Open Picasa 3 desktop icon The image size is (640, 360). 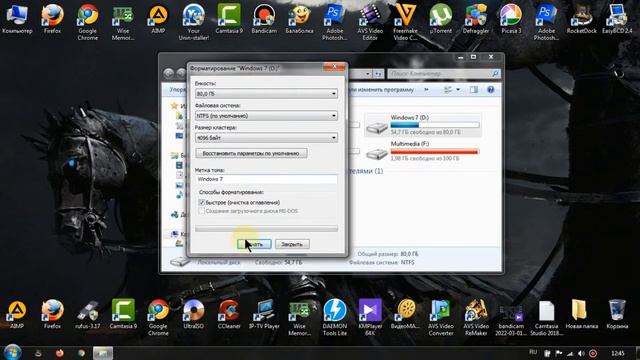[x=511, y=19]
